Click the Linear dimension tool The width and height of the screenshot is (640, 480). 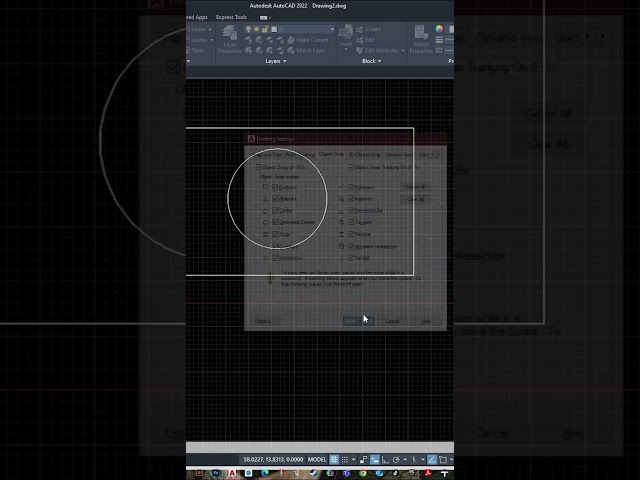coord(198,29)
